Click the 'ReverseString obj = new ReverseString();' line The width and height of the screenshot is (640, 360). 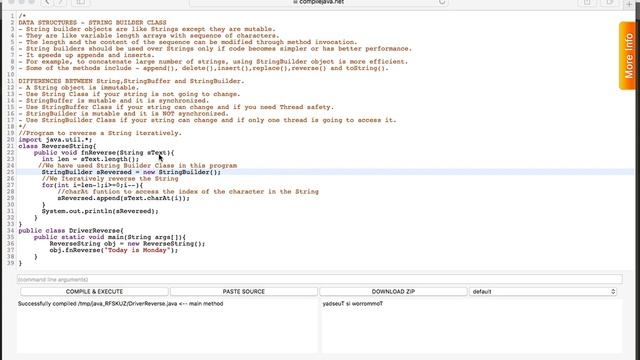(x=127, y=244)
